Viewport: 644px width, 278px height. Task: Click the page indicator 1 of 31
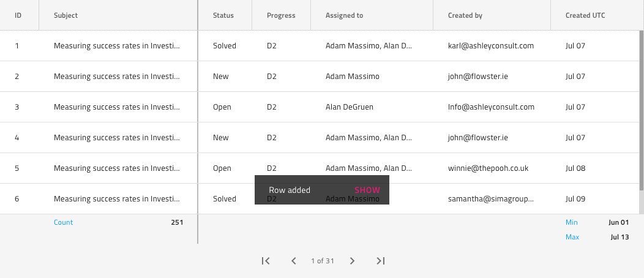point(323,261)
